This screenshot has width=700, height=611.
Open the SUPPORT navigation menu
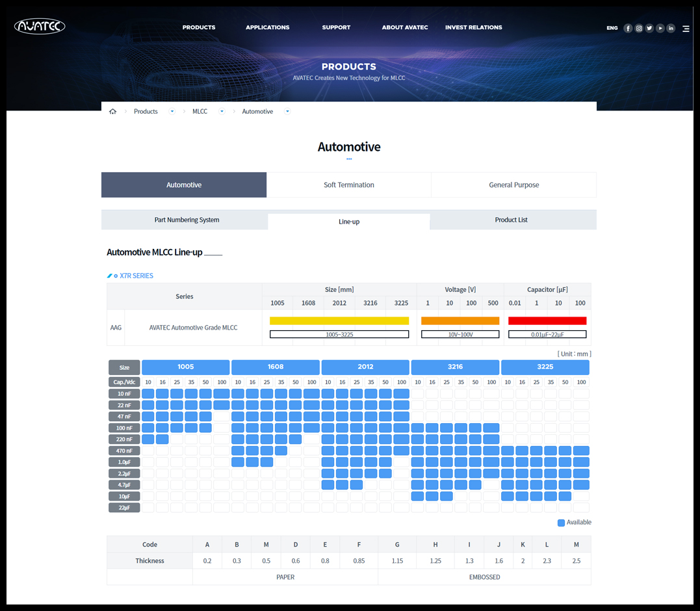336,27
